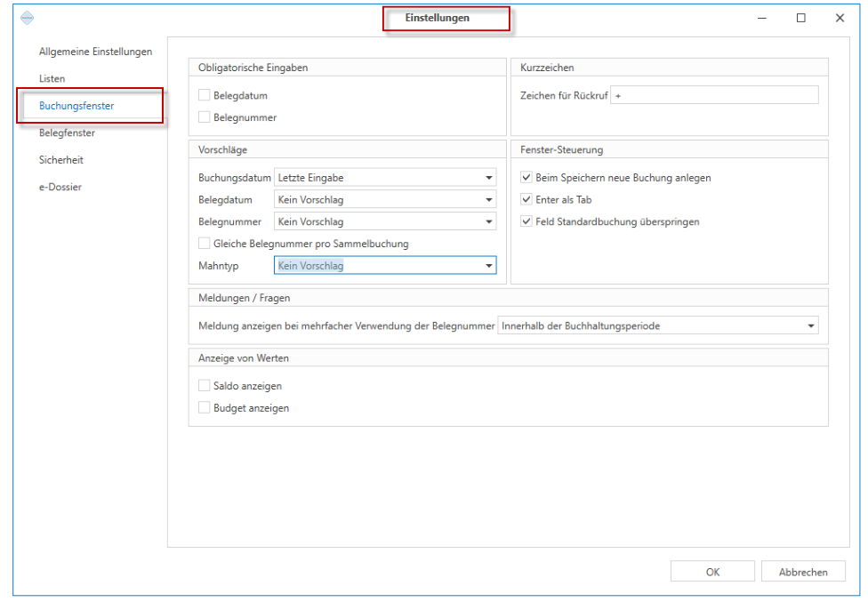Click Zeichen für Rückruf input field
The width and height of the screenshot is (868, 602).
click(x=715, y=95)
